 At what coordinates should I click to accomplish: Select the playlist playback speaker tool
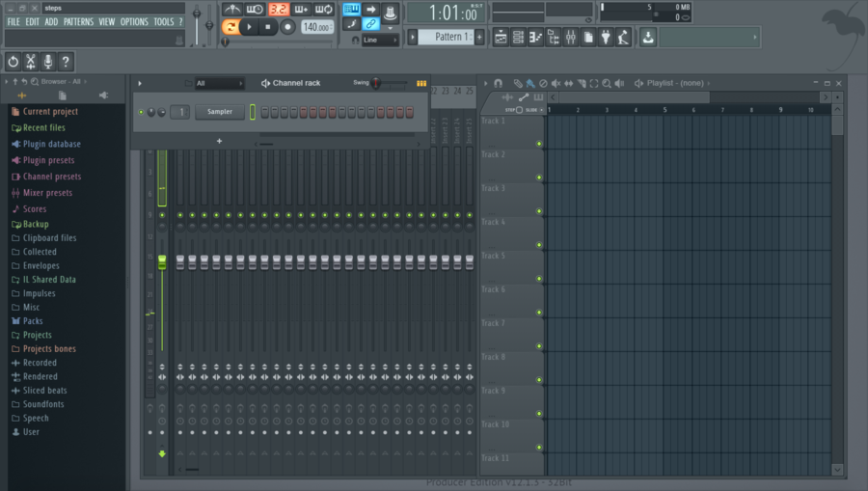619,83
